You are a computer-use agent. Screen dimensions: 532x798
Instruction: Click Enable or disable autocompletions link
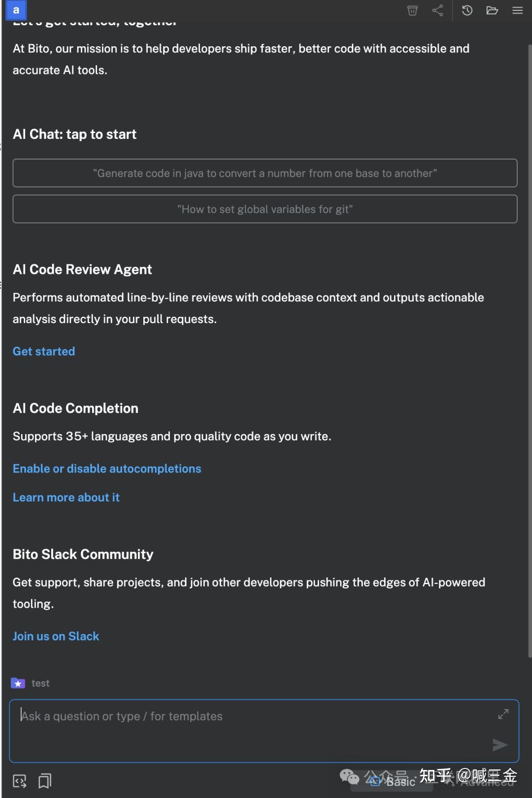click(107, 468)
